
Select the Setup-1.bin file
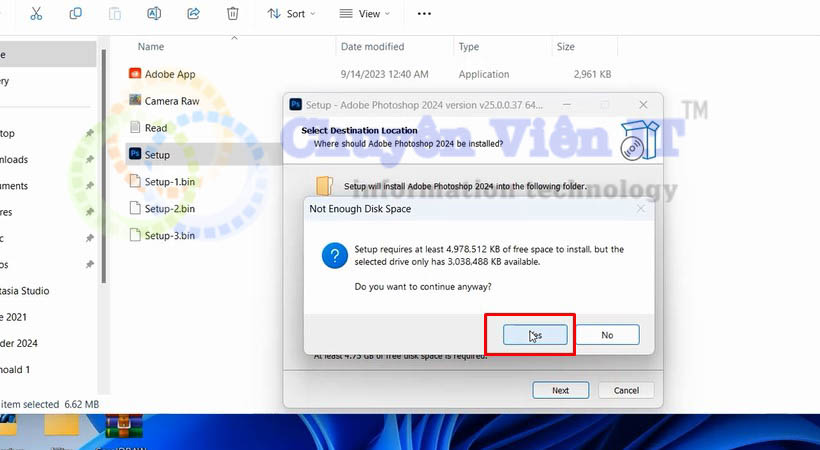[x=169, y=181]
